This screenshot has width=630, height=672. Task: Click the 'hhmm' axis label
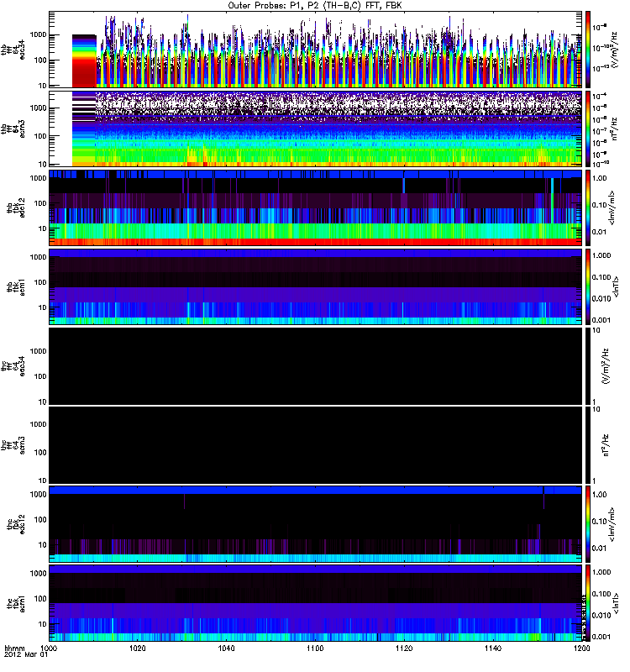14,649
